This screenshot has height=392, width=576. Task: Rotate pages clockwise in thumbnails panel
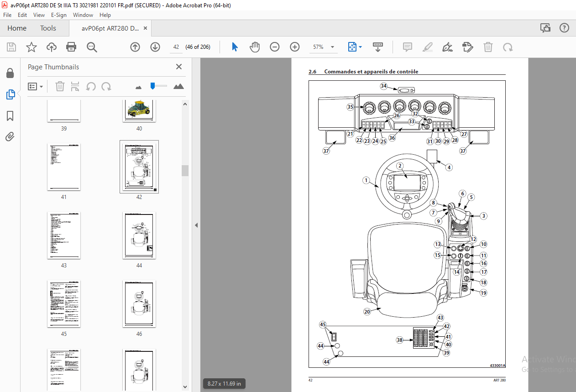tap(106, 86)
